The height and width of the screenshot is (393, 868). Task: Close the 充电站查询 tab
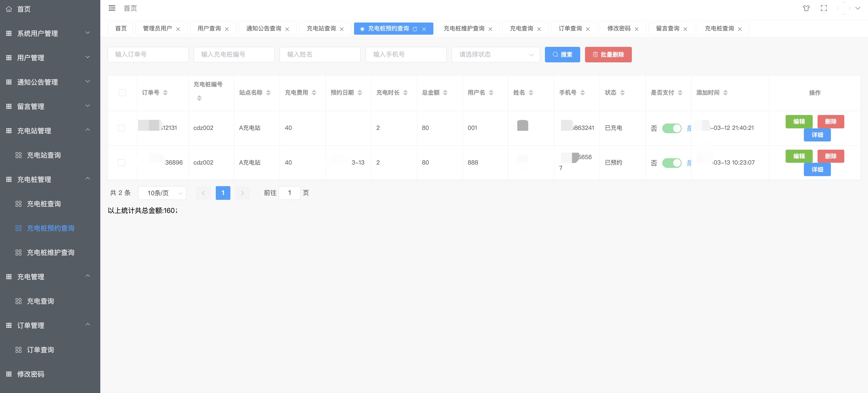click(x=342, y=29)
